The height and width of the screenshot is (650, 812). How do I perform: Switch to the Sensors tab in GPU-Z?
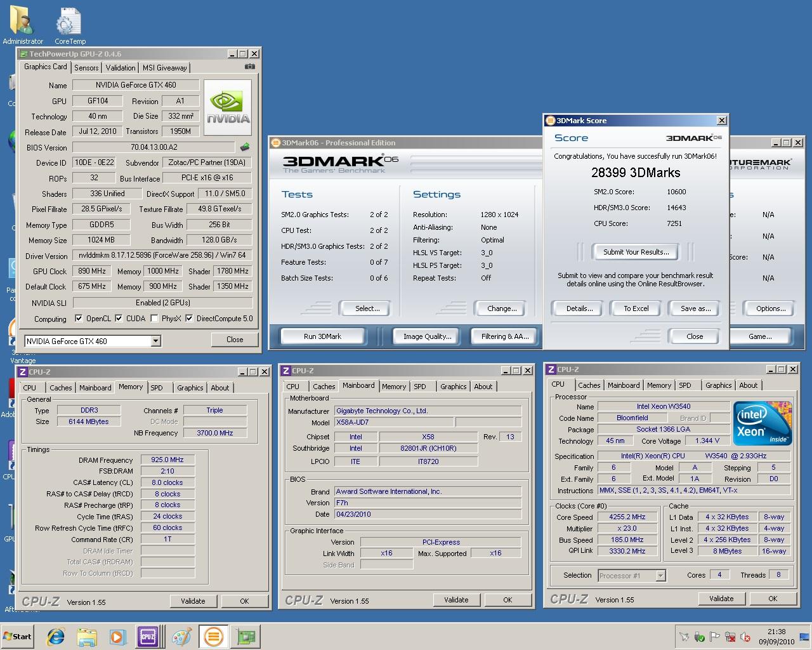click(86, 68)
